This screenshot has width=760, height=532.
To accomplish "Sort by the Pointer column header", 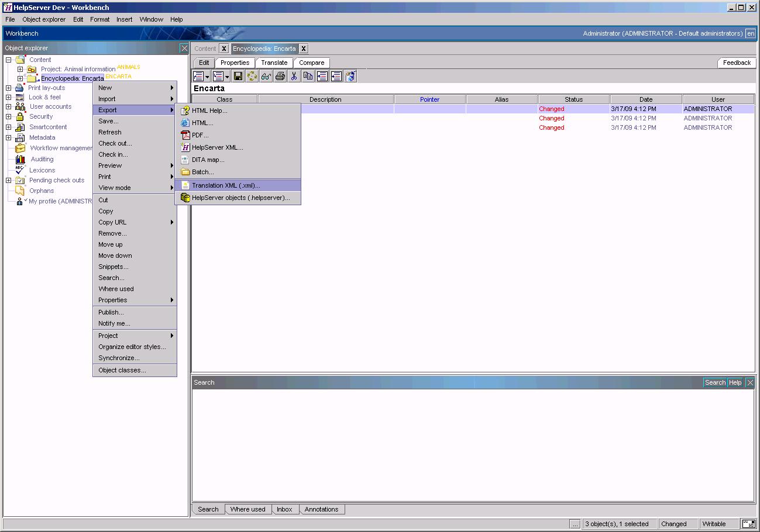I will (x=429, y=99).
